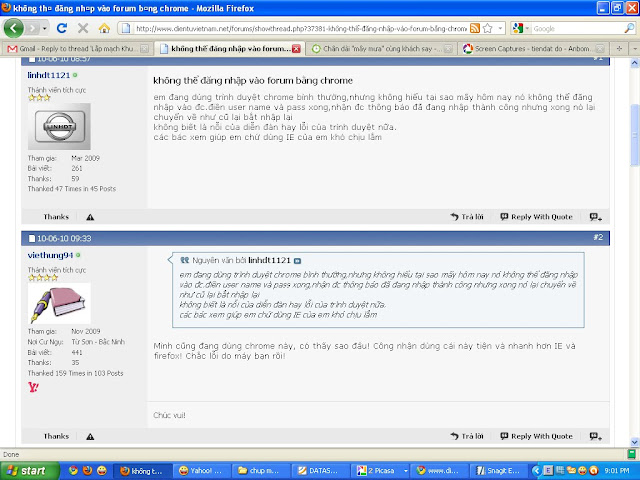Click Trả lời on post #2
Viewport: 640px width, 480px height.
tap(467, 436)
